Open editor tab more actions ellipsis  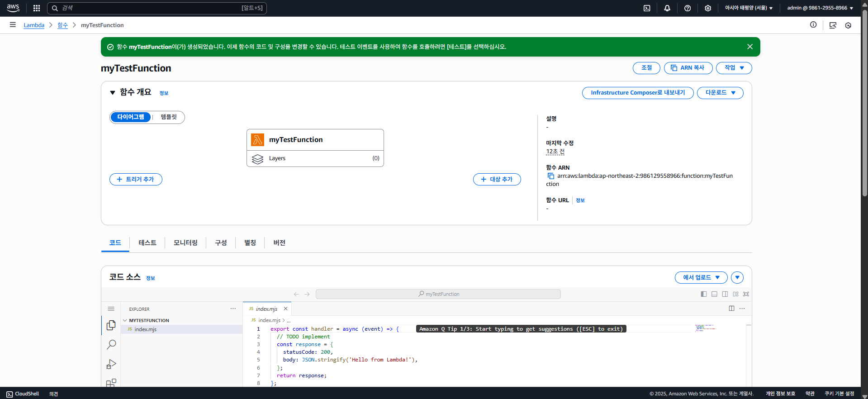[x=742, y=309]
